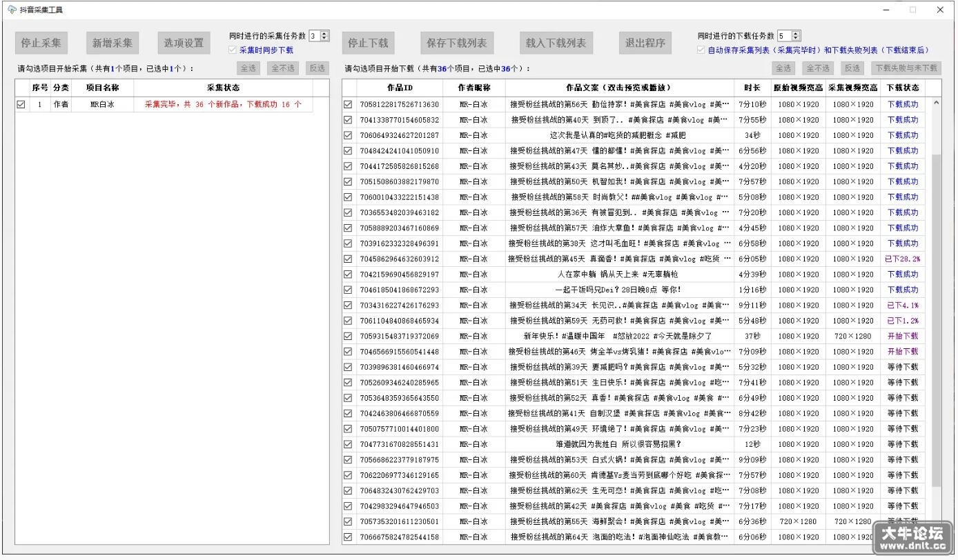The image size is (958, 560).
Task: Click 全不选 above the collection list
Action: [283, 68]
